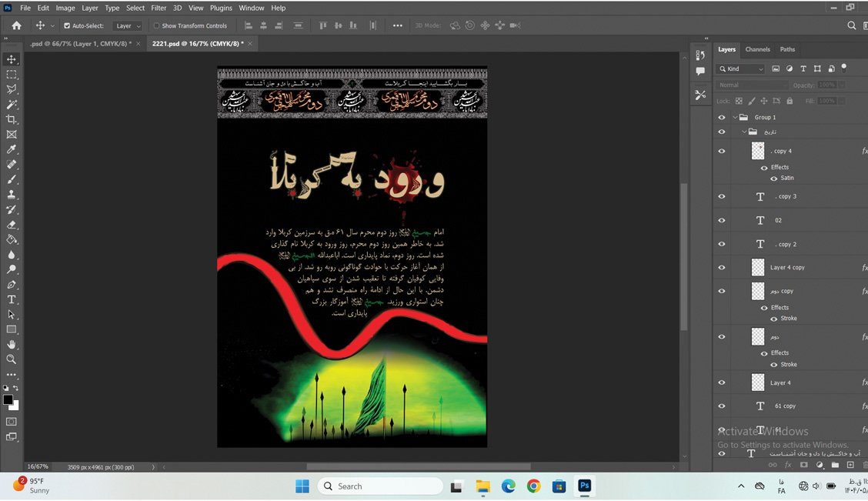
Task: Select the Brush tool
Action: tap(11, 179)
